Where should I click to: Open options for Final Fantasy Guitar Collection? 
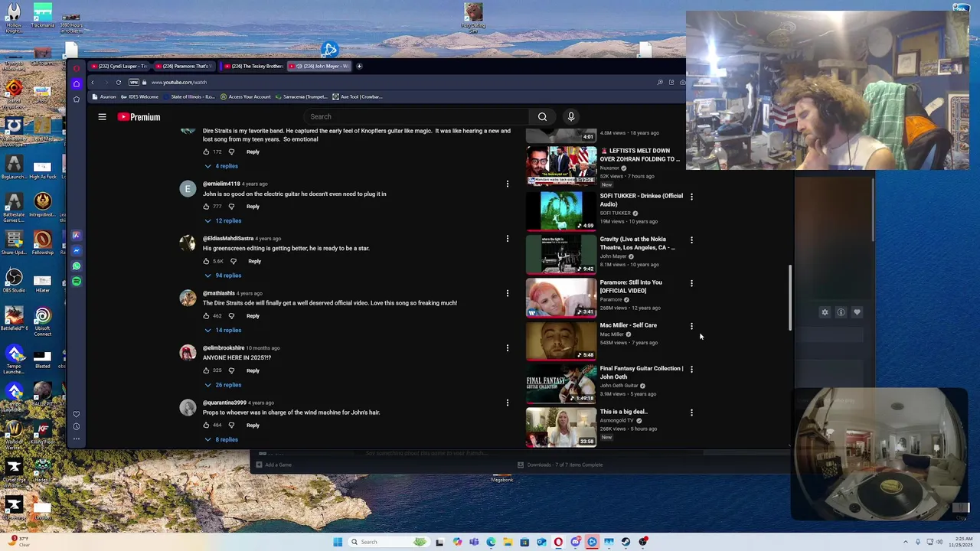pos(691,369)
